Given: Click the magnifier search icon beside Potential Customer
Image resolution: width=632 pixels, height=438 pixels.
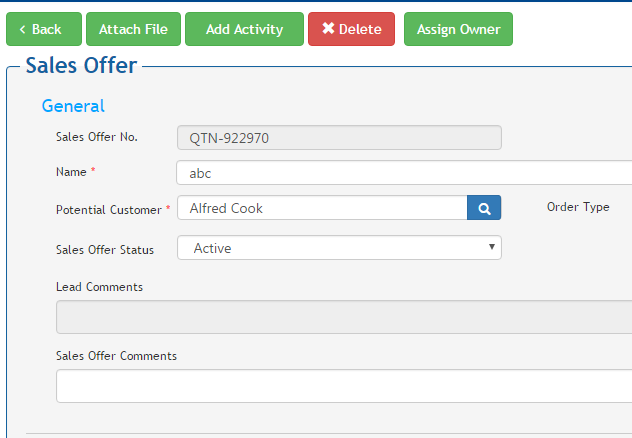Looking at the screenshot, I should coord(484,208).
